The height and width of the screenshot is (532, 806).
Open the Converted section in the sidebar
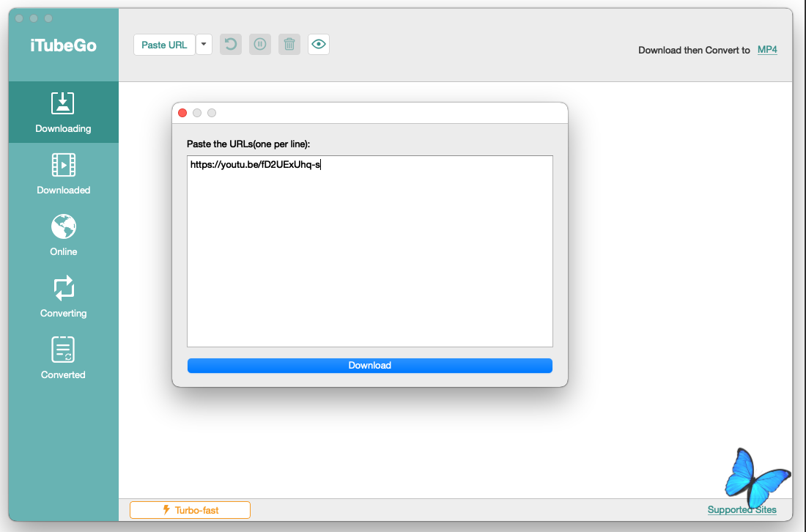click(x=63, y=359)
